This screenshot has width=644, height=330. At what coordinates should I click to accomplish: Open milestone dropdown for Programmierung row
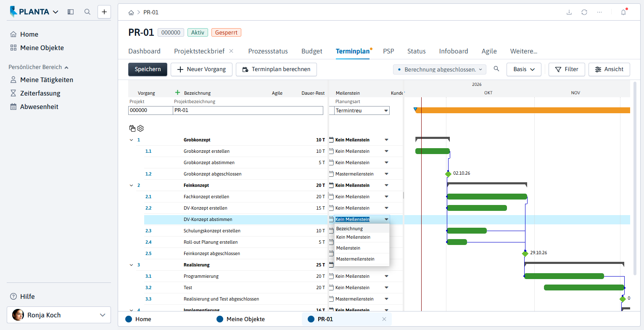click(386, 276)
